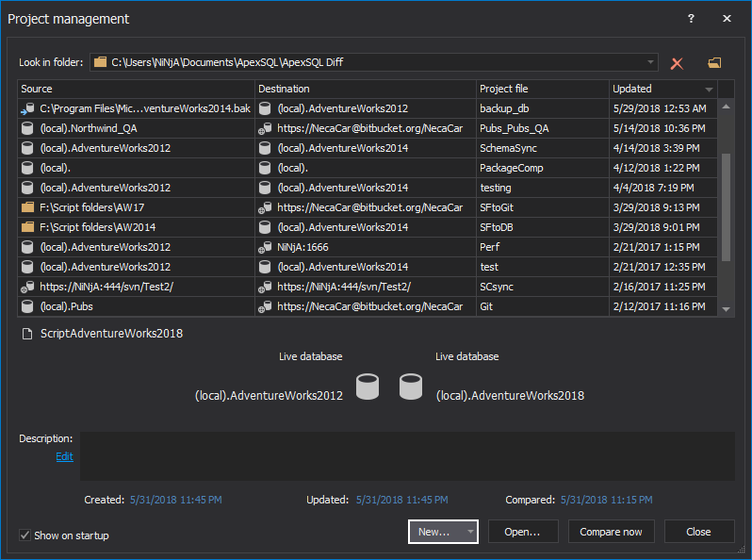Image resolution: width=752 pixels, height=560 pixels.
Task: Toggle the Show on startup checkbox
Action: [x=25, y=535]
